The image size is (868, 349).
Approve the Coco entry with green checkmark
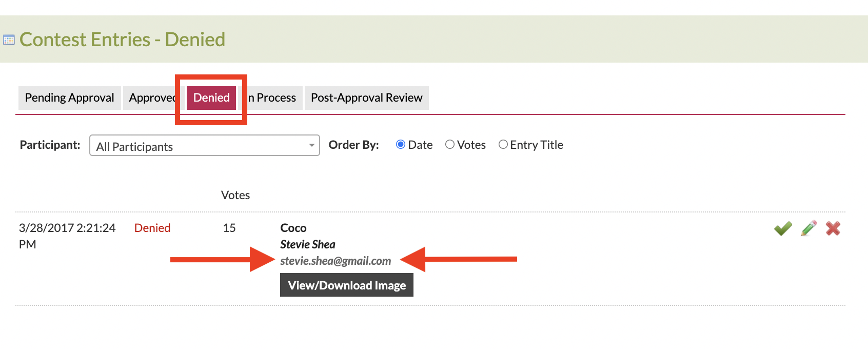coord(783,228)
